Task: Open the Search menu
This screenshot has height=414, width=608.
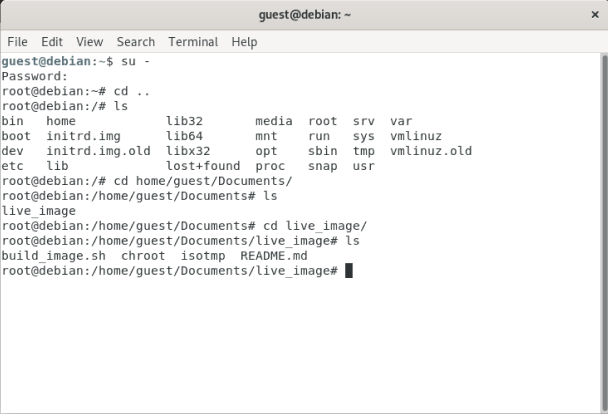Action: (x=136, y=42)
